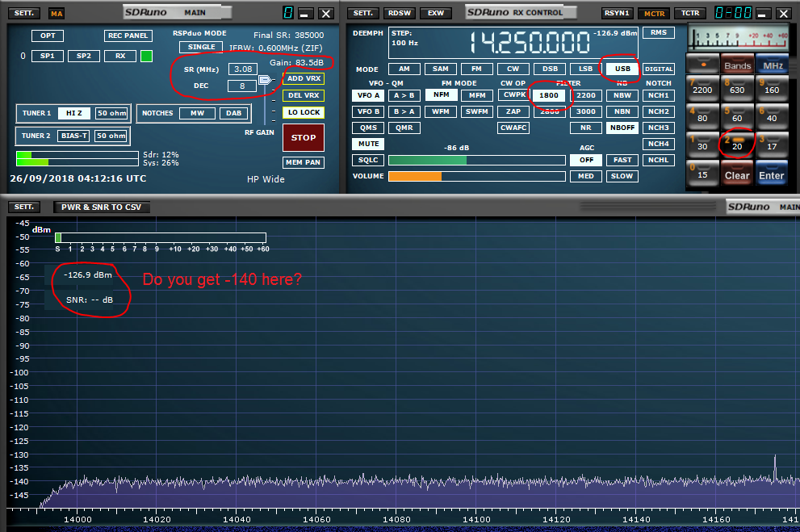This screenshot has width=800, height=532.
Task: Open the MEM PAN panel
Action: click(x=304, y=162)
